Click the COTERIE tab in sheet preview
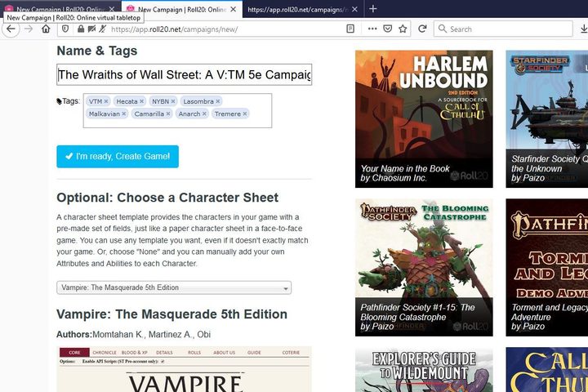 coord(291,353)
